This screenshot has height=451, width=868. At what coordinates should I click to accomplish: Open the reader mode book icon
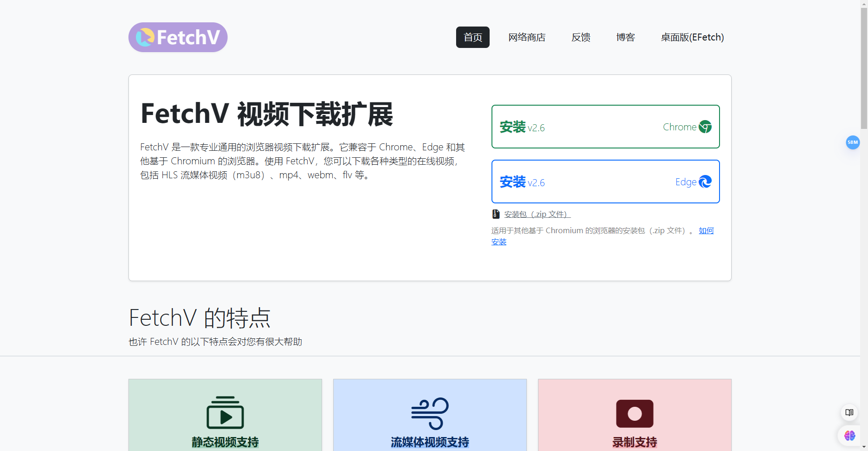coord(849,412)
